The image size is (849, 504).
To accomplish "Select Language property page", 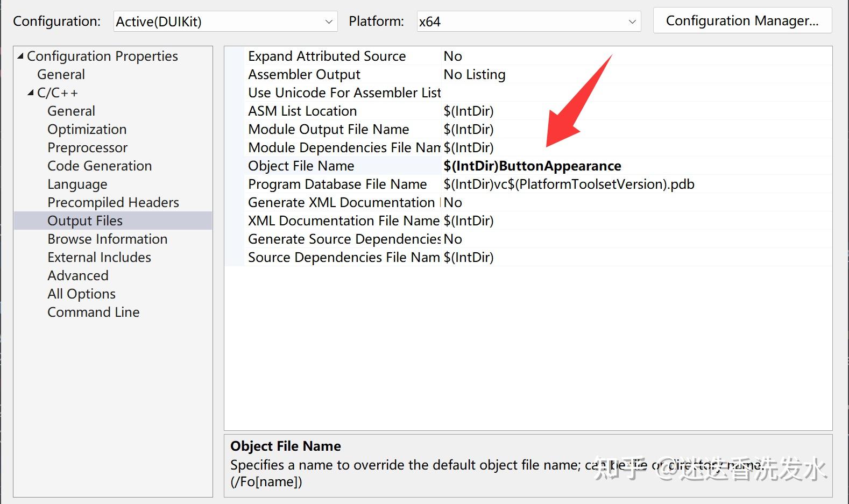I will click(x=77, y=184).
